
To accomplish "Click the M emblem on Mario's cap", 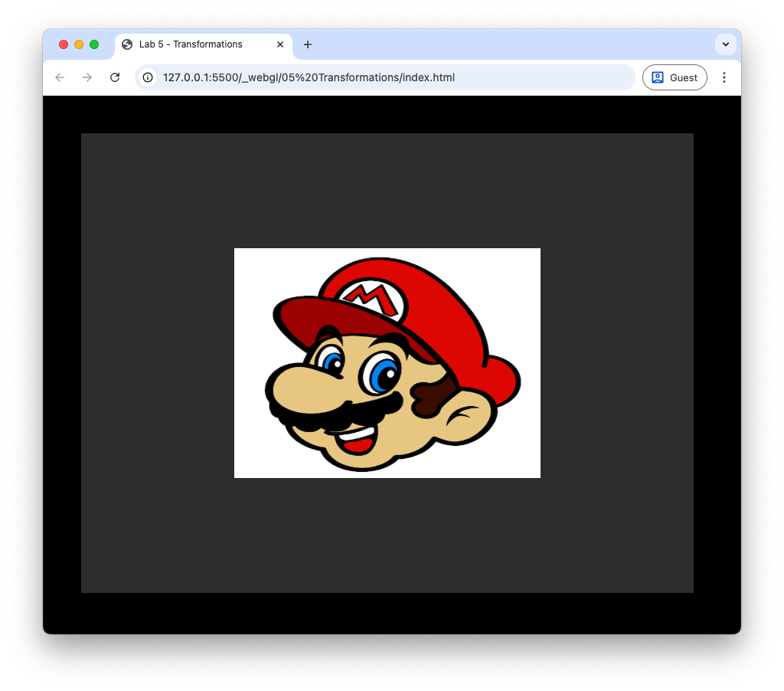I will pyautogui.click(x=373, y=299).
